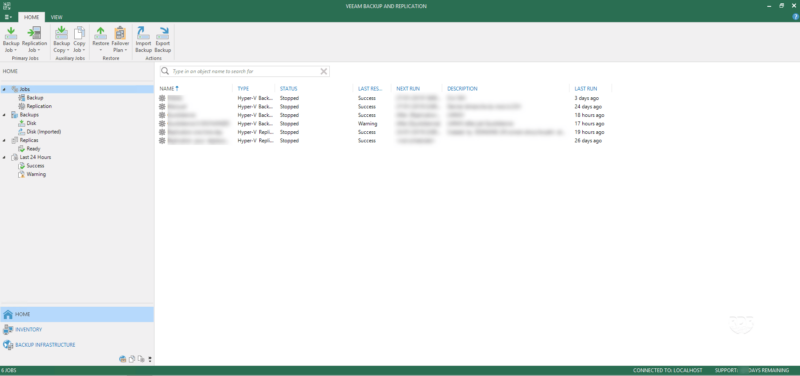800x376 pixels.
Task: Open the INVENTORY navigation pane view
Action: click(x=77, y=330)
